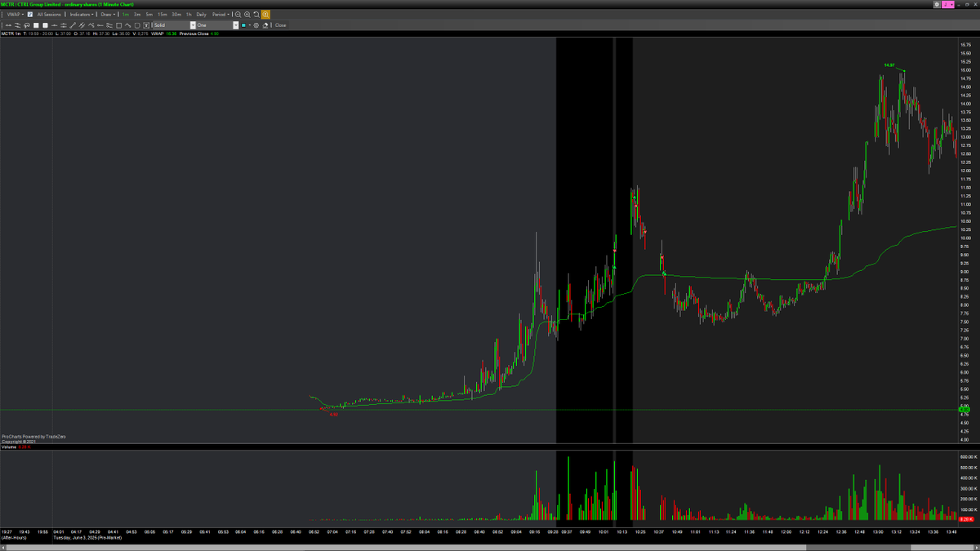Open the Draw dropdown menu
980x551 pixels.
(108, 15)
